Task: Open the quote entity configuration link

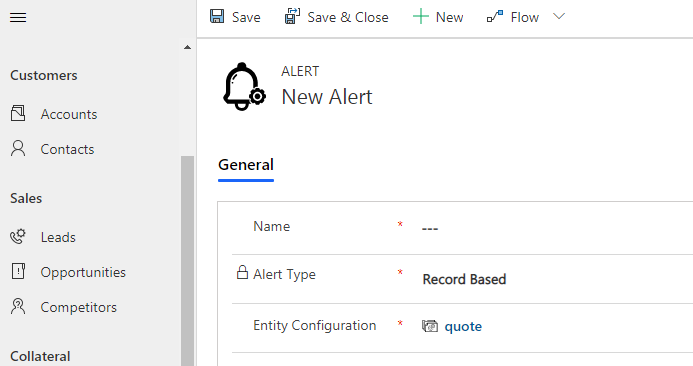Action: 463,326
